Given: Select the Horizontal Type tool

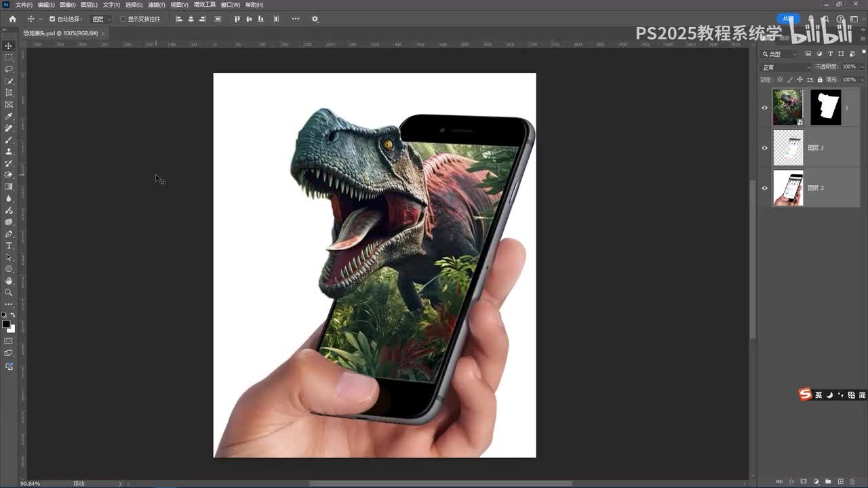Looking at the screenshot, I should click(x=9, y=245).
